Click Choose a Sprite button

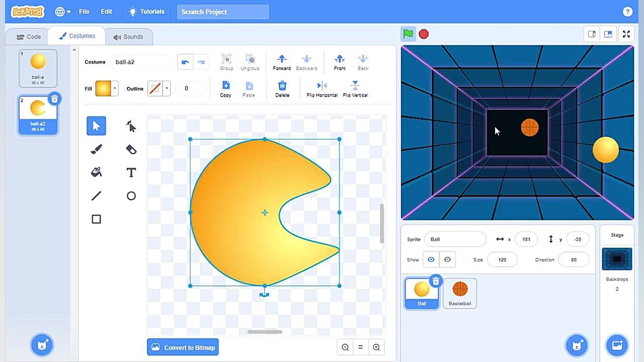(x=577, y=345)
